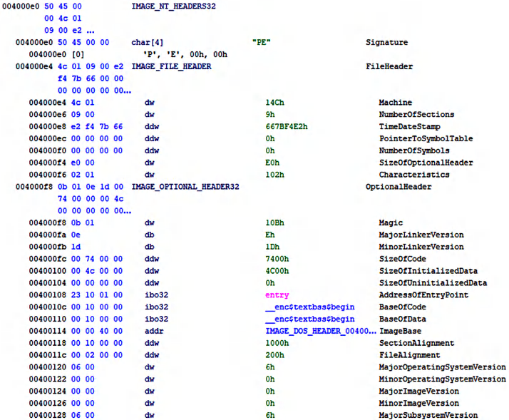Click the 1000h SectionAlignment value

277,343
